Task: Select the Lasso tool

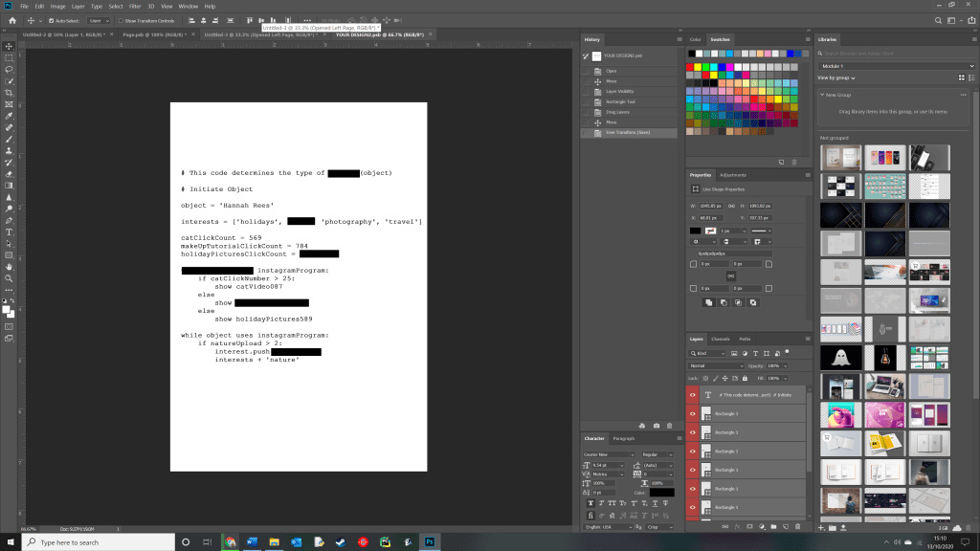Action: click(9, 69)
